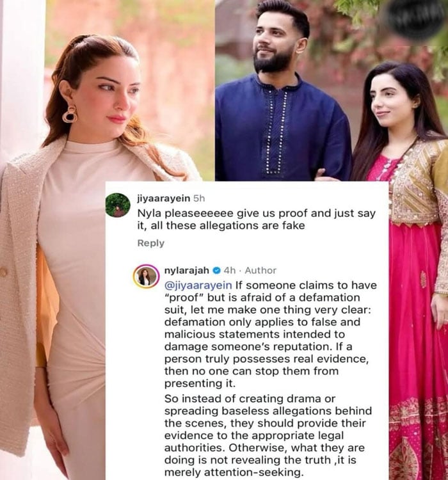Click the 4h timestamp on nylarajah's reply
448x480 pixels.
click(x=230, y=271)
